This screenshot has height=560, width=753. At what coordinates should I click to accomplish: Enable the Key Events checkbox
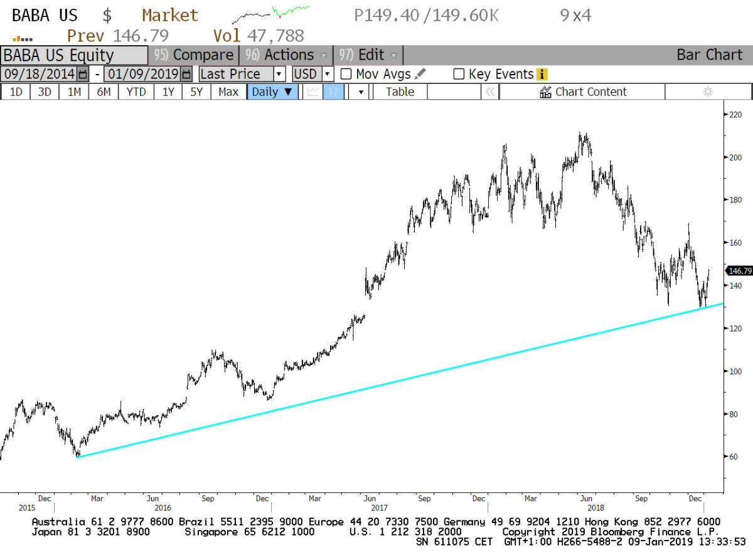point(459,74)
